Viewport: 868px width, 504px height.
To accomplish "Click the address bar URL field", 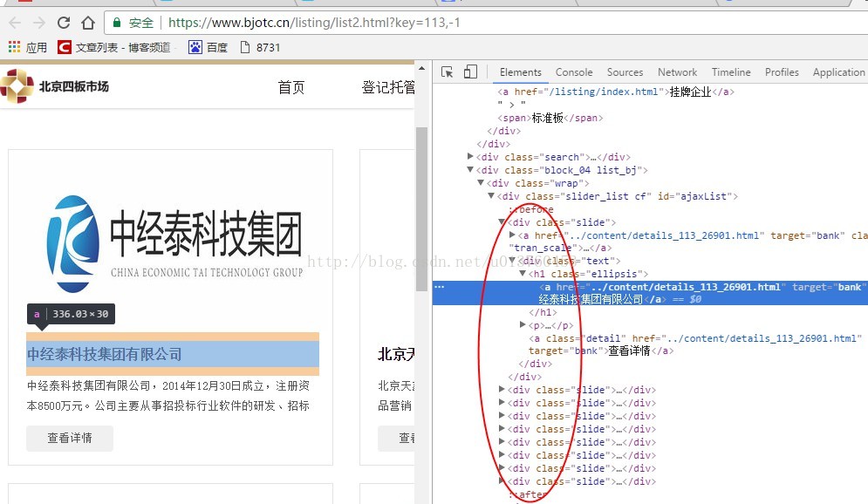I will pos(487,23).
